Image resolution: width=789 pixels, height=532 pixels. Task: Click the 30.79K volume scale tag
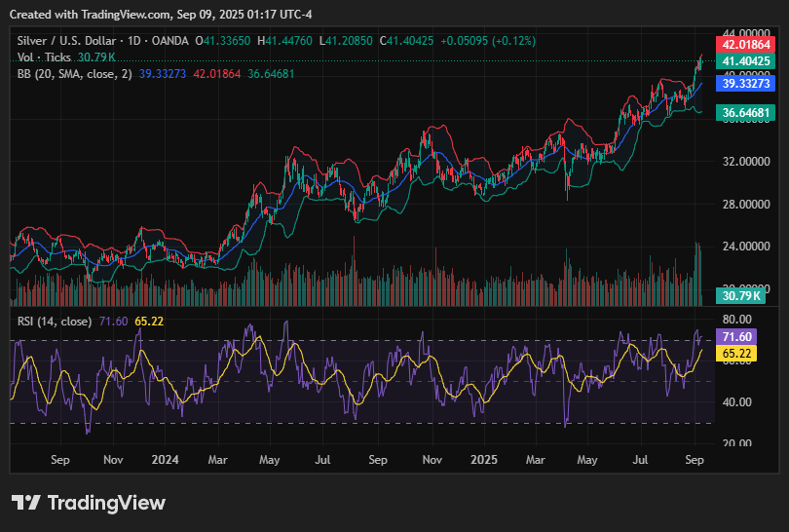click(x=740, y=296)
